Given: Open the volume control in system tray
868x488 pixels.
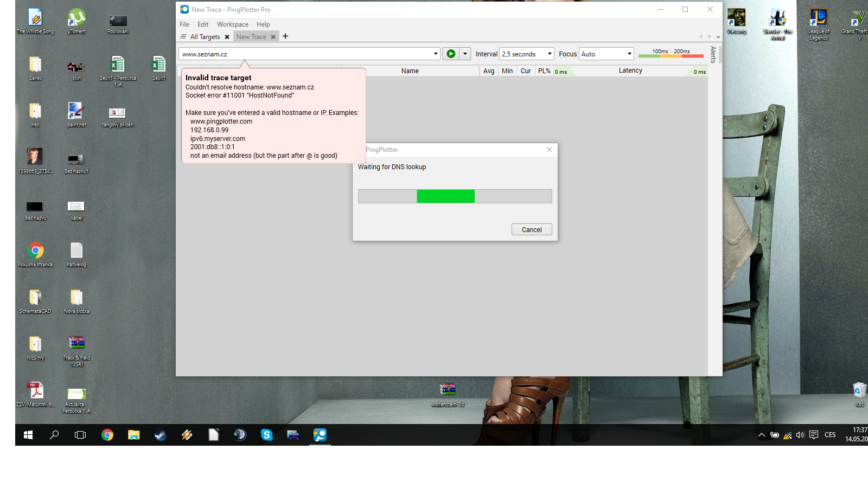Looking at the screenshot, I should [800, 435].
